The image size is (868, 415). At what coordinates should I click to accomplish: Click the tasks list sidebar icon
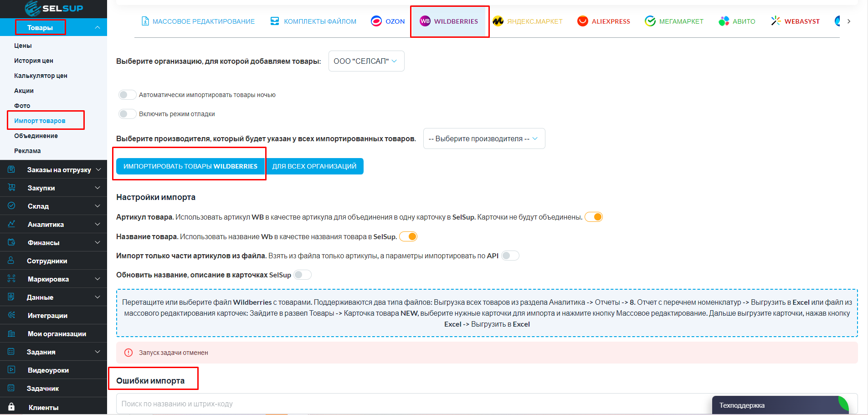click(11, 352)
